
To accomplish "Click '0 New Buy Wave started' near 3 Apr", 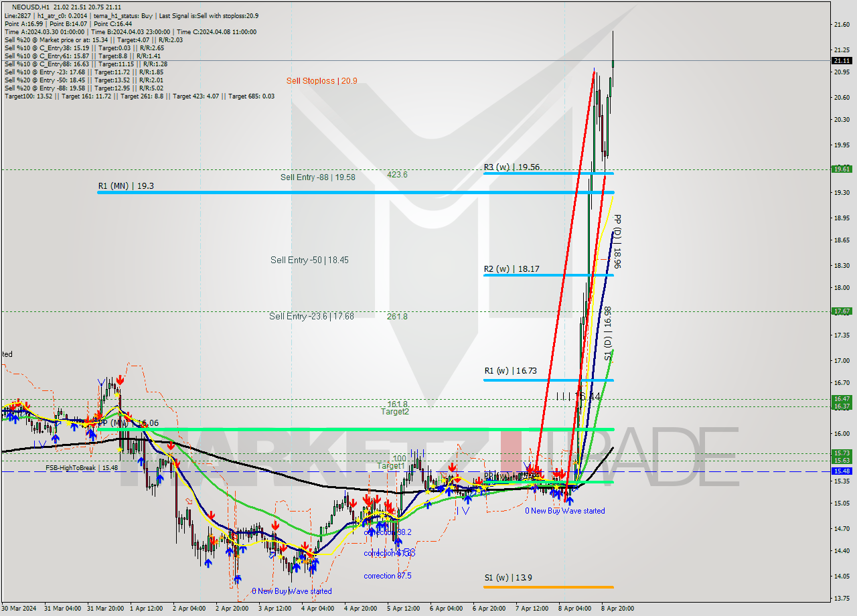I will [292, 591].
